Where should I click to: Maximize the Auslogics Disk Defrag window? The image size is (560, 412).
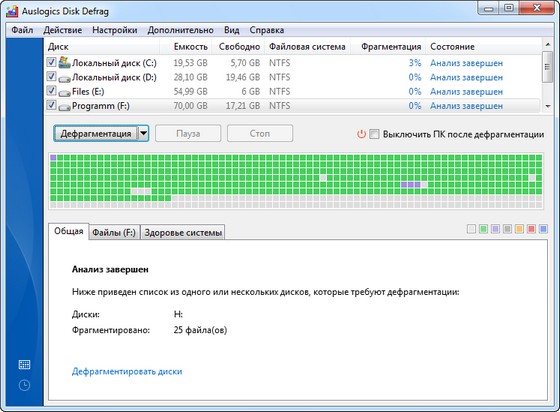click(509, 8)
